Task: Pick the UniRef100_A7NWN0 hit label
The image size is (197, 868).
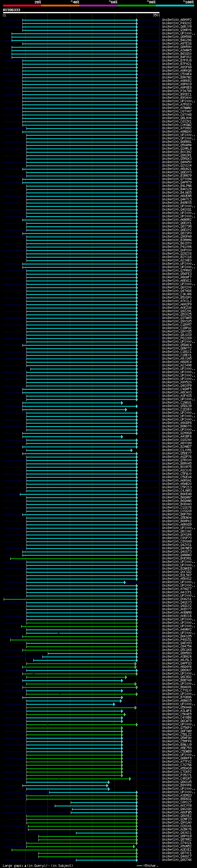Action: 177,108
